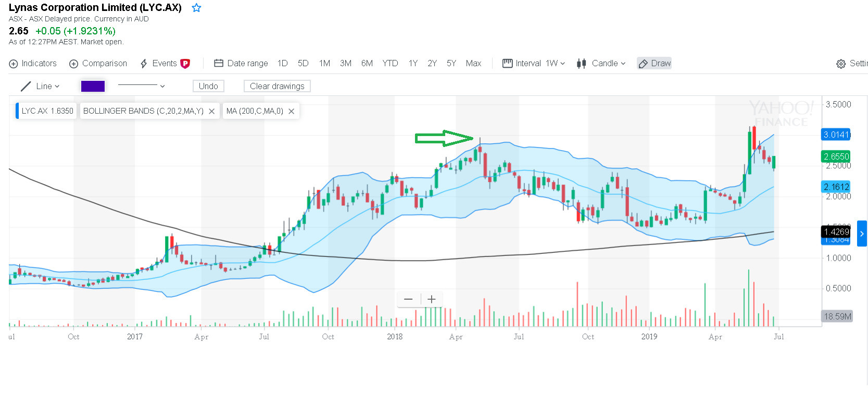
Task: Expand the Interval 1W dropdown
Action: click(x=534, y=64)
